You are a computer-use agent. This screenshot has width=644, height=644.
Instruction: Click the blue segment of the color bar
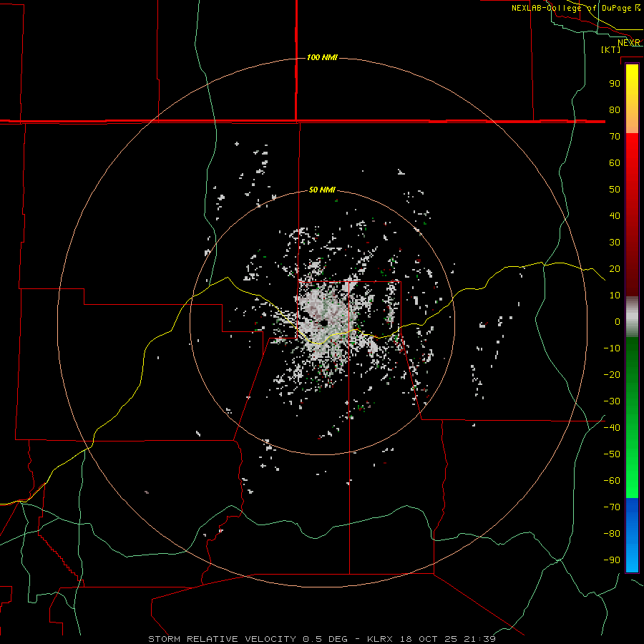(x=632, y=535)
